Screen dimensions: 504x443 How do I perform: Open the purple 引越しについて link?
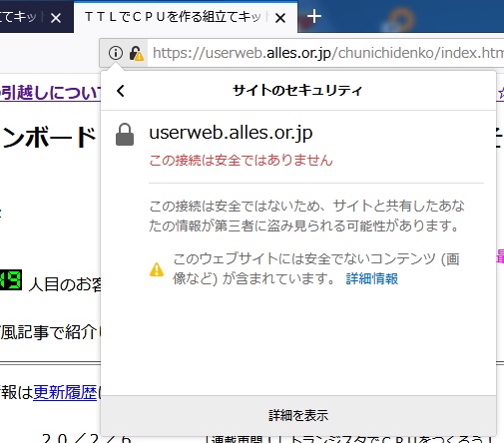point(50,93)
